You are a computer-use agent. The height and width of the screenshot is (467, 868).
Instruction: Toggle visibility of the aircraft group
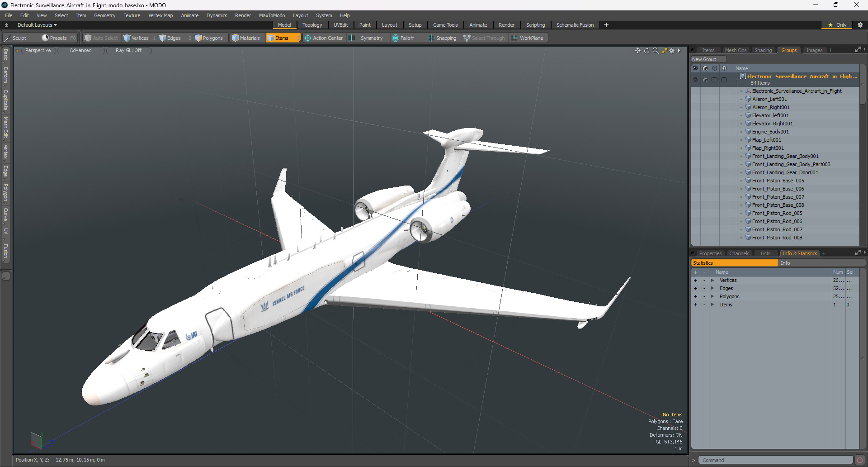[695, 80]
